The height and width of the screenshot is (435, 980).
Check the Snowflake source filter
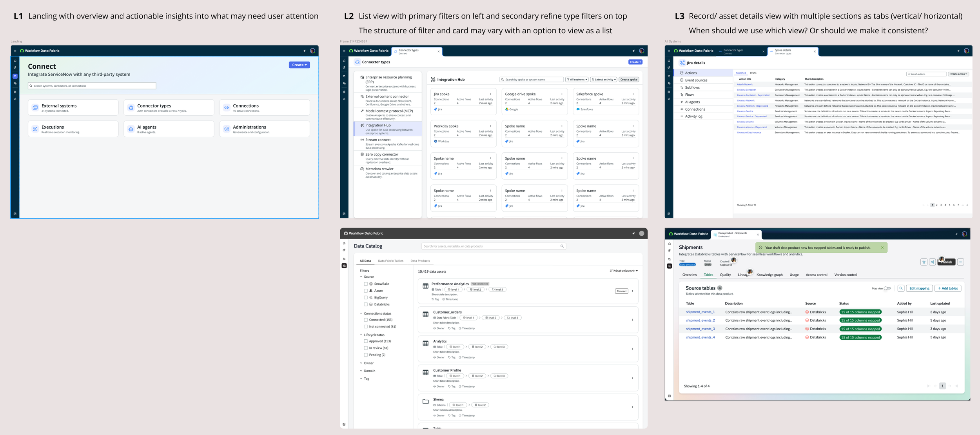coord(366,284)
